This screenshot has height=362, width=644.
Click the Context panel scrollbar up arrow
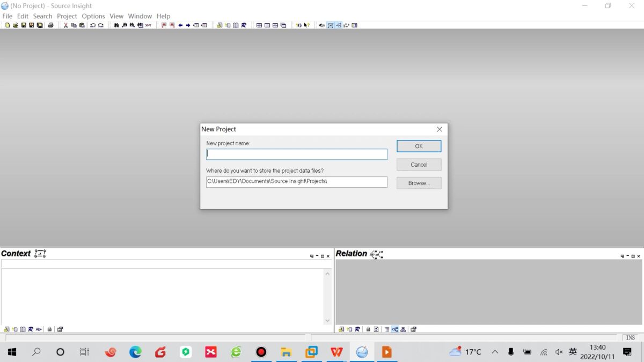(327, 274)
